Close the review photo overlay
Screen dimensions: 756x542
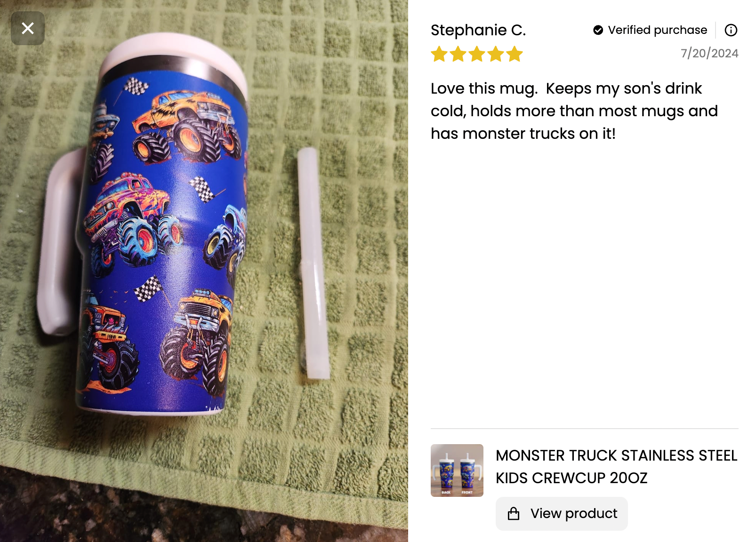click(28, 28)
